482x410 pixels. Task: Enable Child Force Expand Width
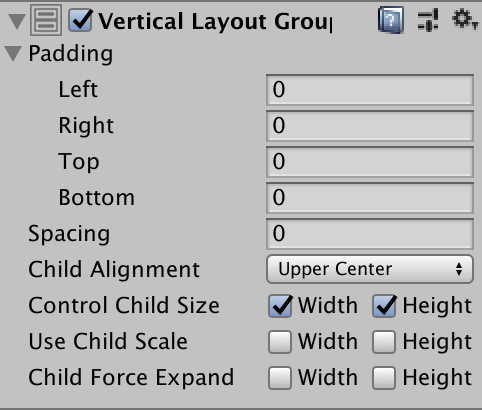tap(280, 378)
